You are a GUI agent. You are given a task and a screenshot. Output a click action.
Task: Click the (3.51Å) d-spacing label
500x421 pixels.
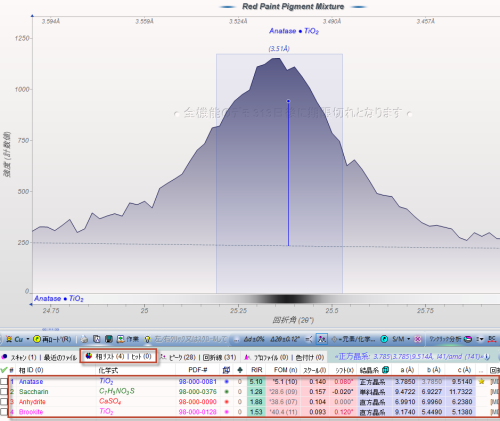(x=279, y=49)
